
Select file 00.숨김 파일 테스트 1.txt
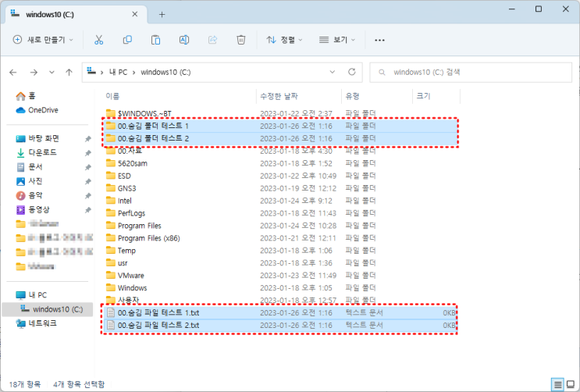(280, 313)
